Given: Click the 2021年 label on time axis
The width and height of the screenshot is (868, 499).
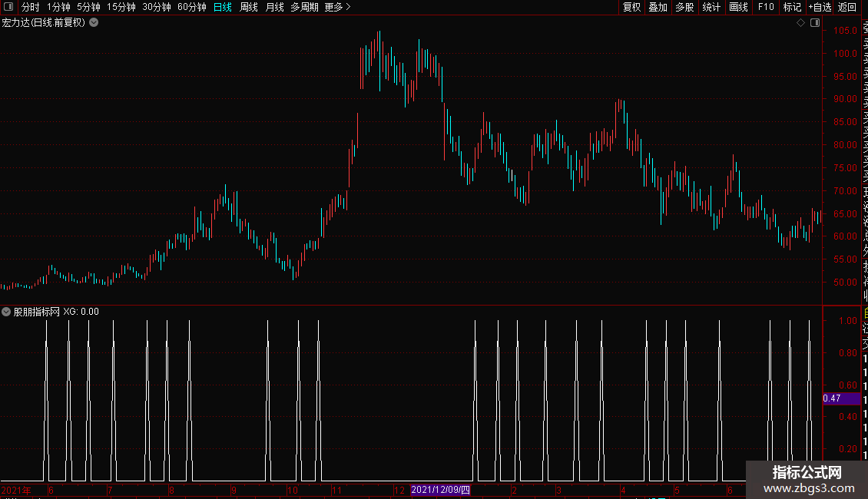Looking at the screenshot, I should pyautogui.click(x=16, y=491).
